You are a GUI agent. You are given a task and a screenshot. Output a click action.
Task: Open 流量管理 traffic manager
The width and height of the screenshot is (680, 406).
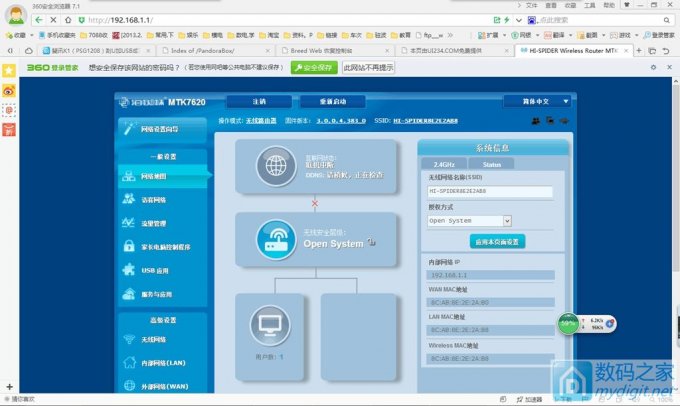153,223
